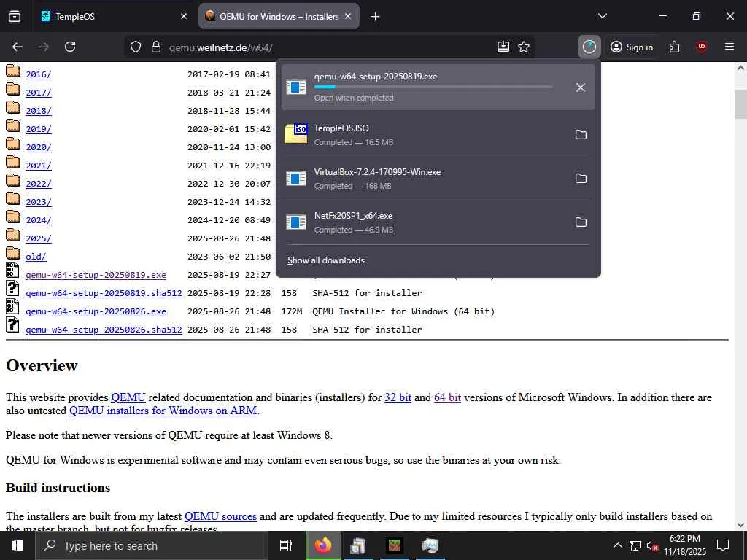This screenshot has width=747, height=560.
Task: Click the page vertical scrollbar thumb
Action: pyautogui.click(x=740, y=104)
